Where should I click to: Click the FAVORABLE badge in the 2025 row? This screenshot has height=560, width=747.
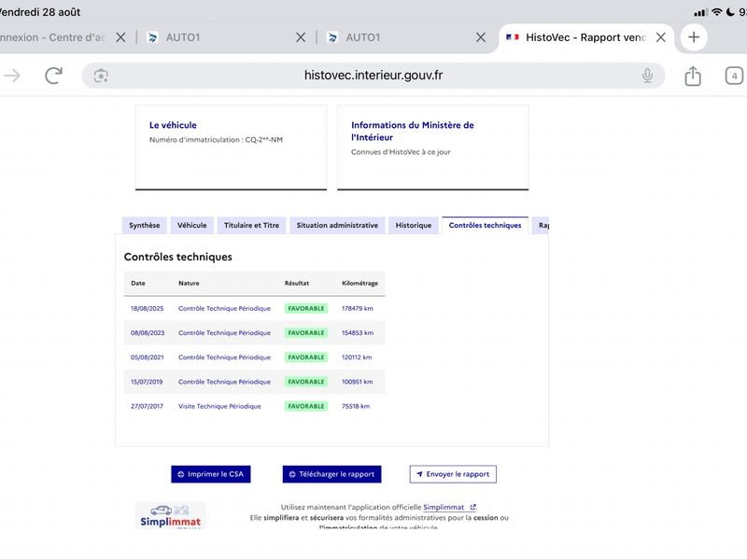(x=306, y=309)
